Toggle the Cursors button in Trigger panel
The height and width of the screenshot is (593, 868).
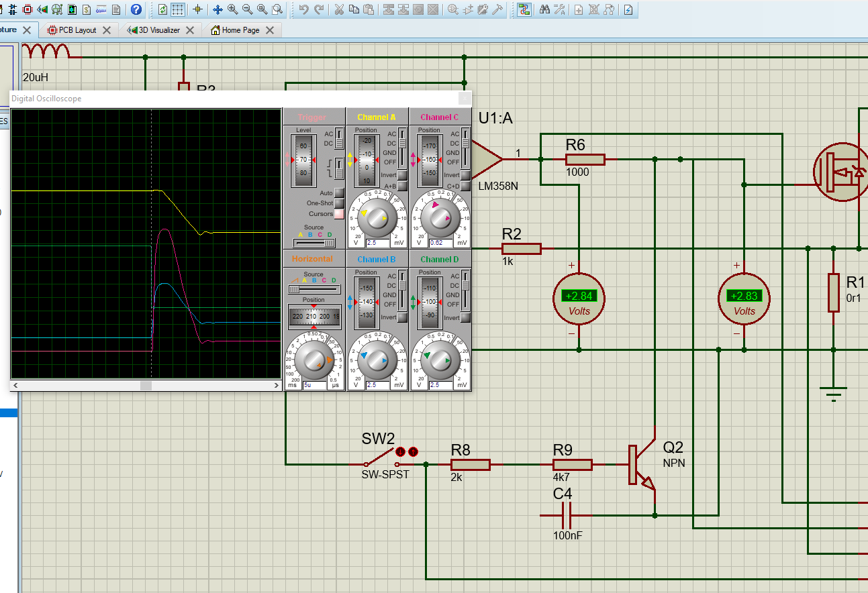(x=339, y=214)
